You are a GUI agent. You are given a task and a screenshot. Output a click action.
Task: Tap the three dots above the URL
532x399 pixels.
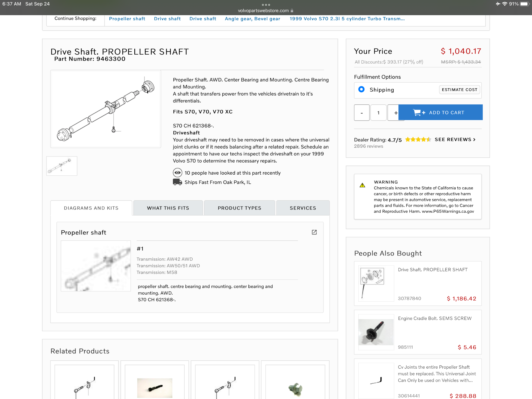click(266, 5)
